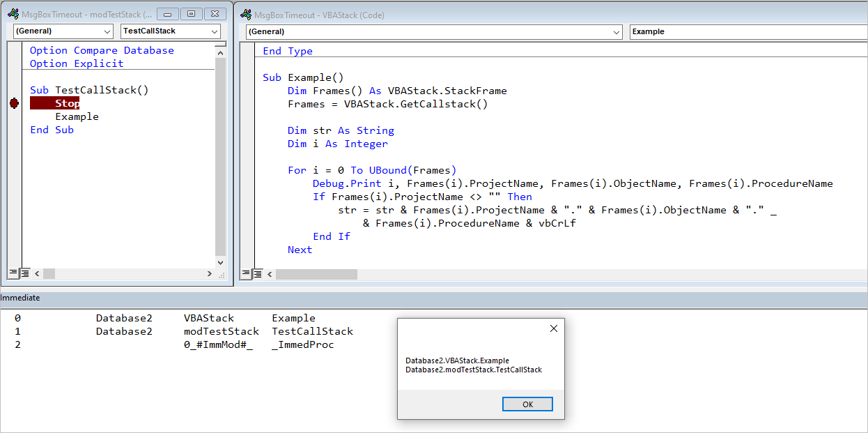Click 'Database2' in Immediate row 0

(x=124, y=318)
